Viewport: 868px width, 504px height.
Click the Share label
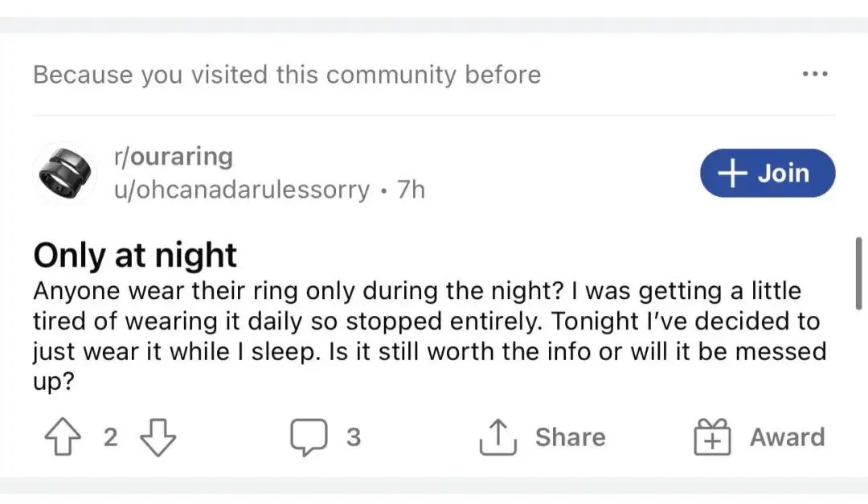570,438
